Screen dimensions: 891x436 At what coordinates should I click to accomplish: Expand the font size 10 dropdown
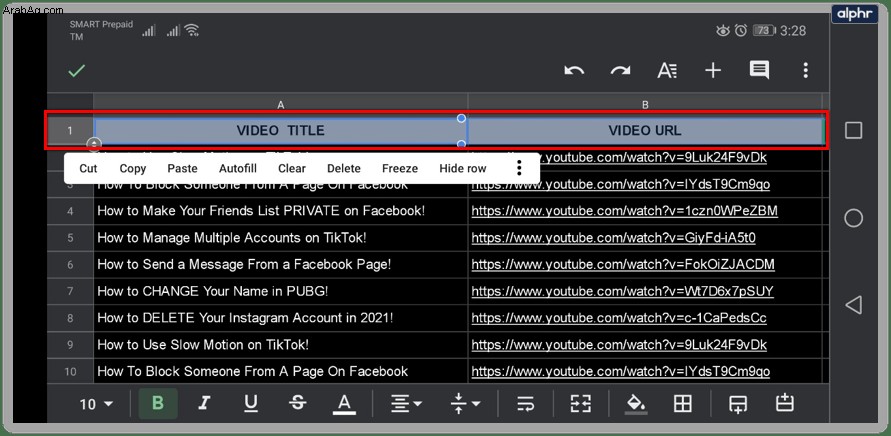coord(96,404)
